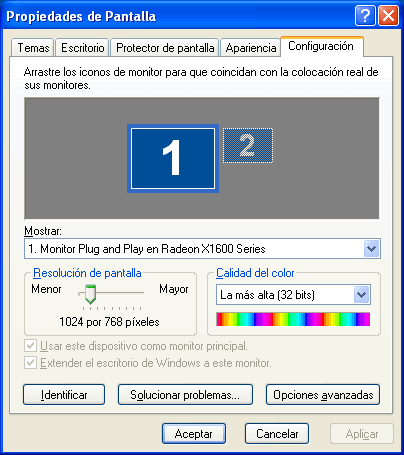Select the secondary monitor 2 icon
Screen dimensions: 404x455
pos(248,146)
